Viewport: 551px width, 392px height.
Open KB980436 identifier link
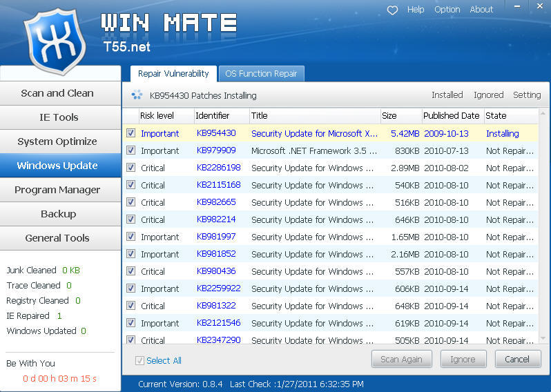[x=216, y=271]
